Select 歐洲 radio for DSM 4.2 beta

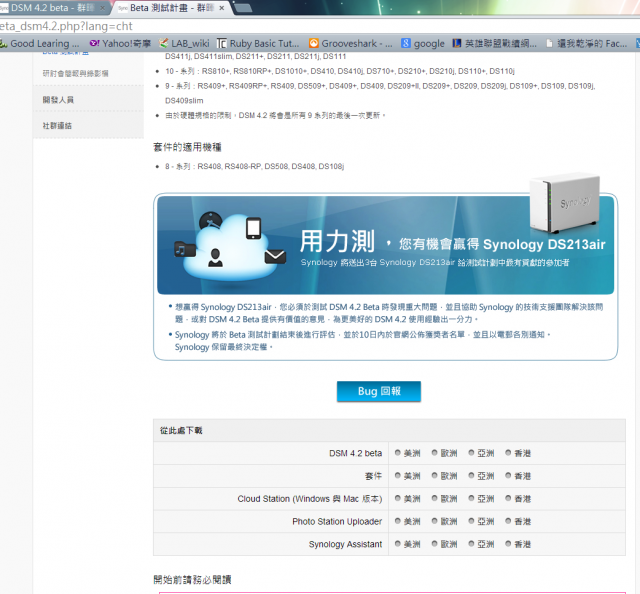click(435, 453)
